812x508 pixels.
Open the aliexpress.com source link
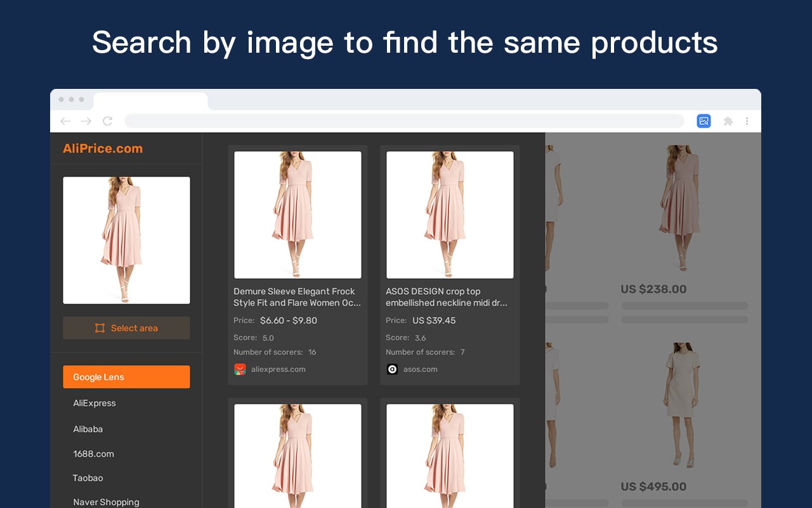click(278, 369)
